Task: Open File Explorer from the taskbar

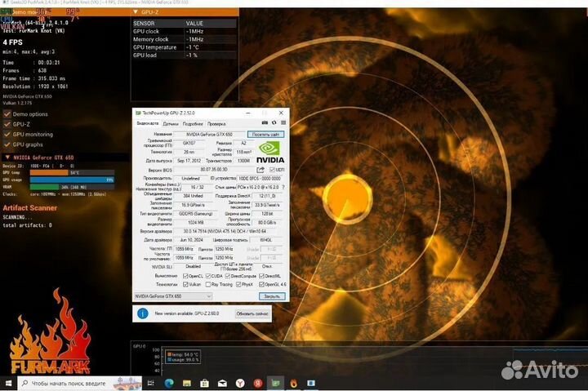Action: (x=186, y=383)
